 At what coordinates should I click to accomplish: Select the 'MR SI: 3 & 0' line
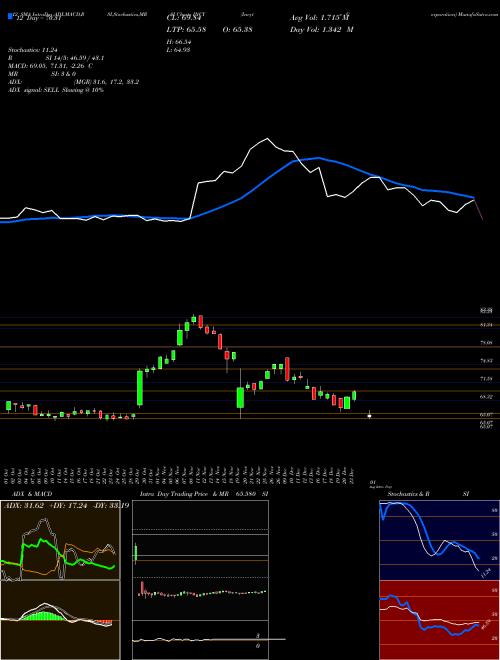click(x=41, y=74)
